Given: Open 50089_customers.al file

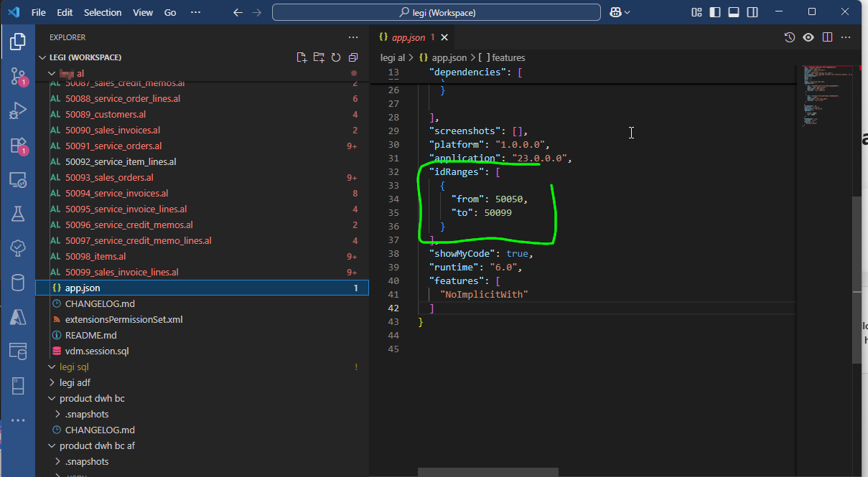Looking at the screenshot, I should [x=106, y=114].
